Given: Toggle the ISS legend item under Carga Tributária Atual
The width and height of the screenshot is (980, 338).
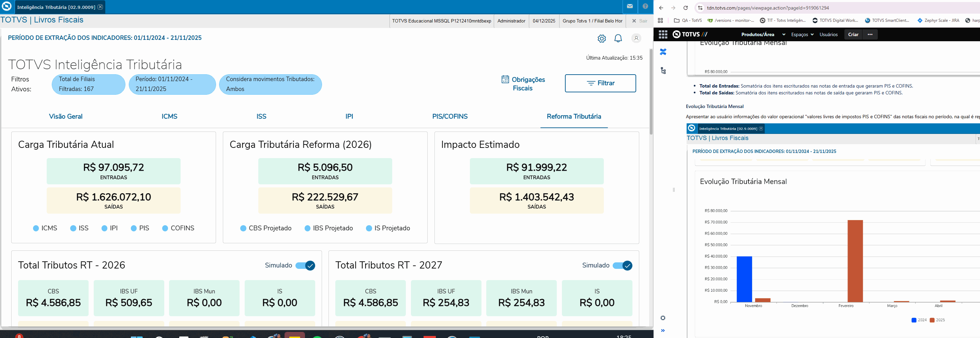Looking at the screenshot, I should pyautogui.click(x=79, y=228).
